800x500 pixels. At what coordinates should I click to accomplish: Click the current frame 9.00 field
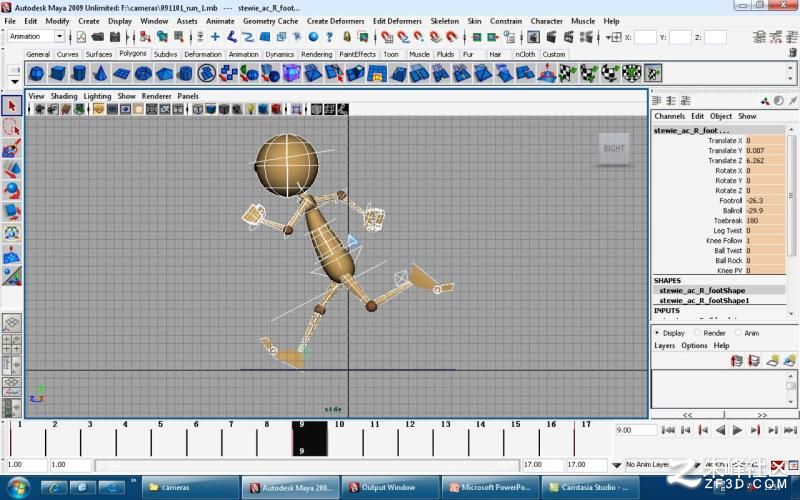pos(635,430)
